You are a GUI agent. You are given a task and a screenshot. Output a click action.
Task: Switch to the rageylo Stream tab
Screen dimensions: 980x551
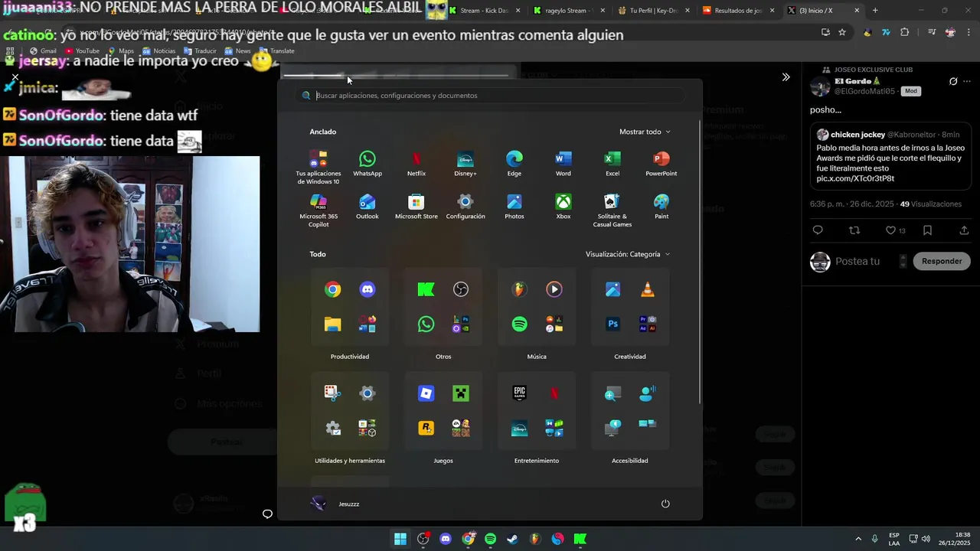pyautogui.click(x=570, y=11)
